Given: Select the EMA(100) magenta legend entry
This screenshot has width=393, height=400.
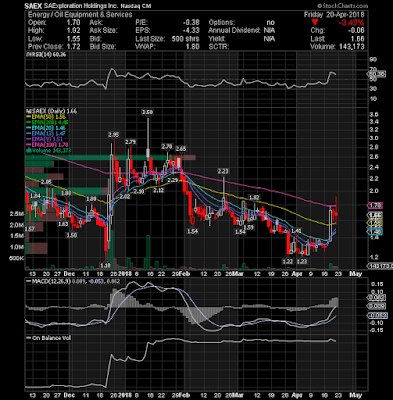Looking at the screenshot, I should click(48, 145).
